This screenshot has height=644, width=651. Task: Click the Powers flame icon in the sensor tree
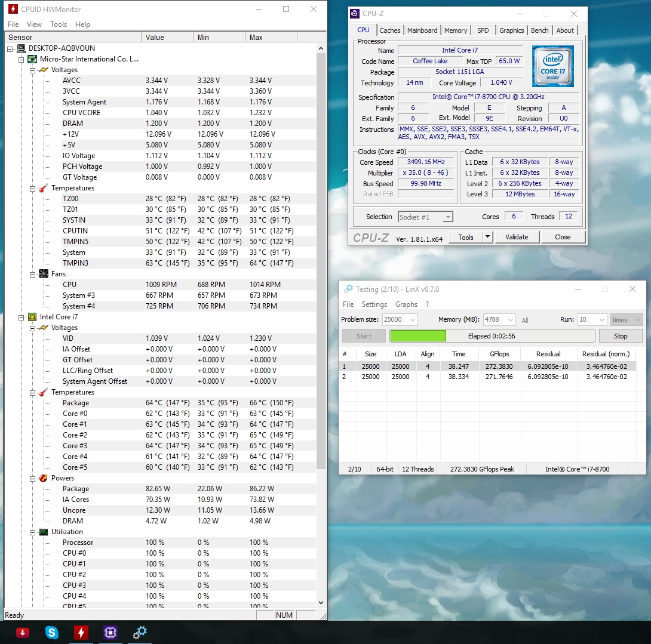click(44, 478)
